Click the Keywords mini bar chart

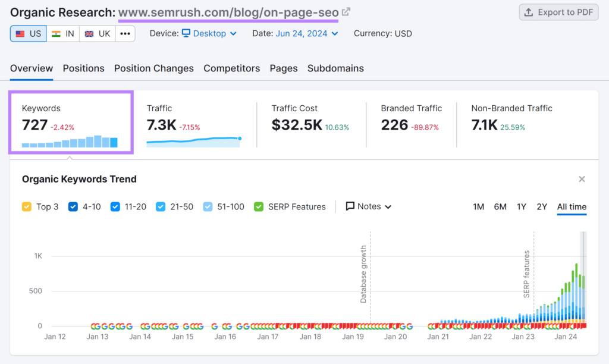(x=70, y=142)
